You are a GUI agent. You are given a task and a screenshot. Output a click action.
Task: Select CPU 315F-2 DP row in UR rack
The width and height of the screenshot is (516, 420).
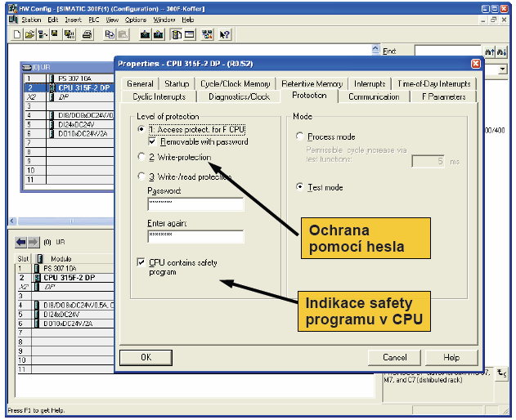click(x=70, y=87)
